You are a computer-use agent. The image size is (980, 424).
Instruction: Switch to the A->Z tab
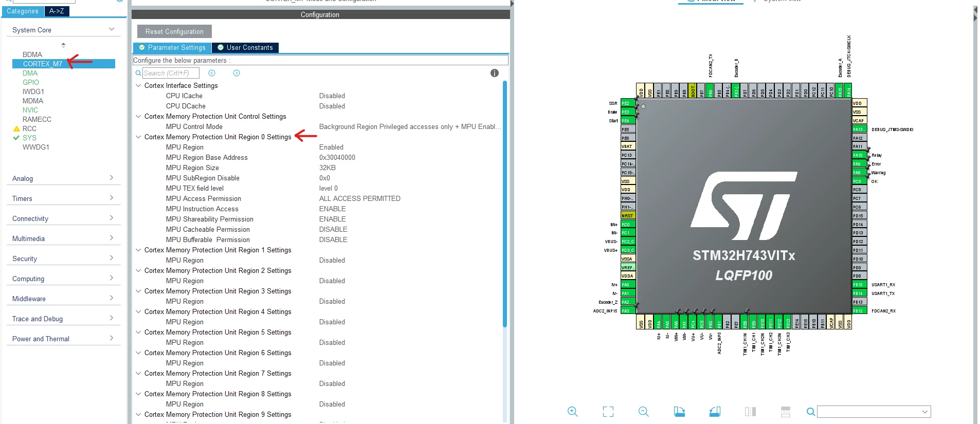tap(57, 11)
